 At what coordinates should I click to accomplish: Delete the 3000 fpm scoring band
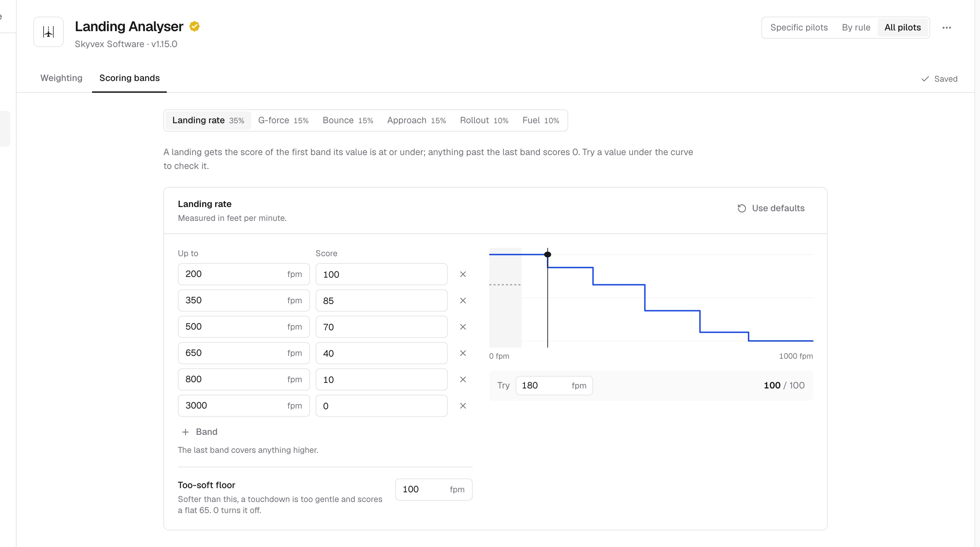click(463, 406)
